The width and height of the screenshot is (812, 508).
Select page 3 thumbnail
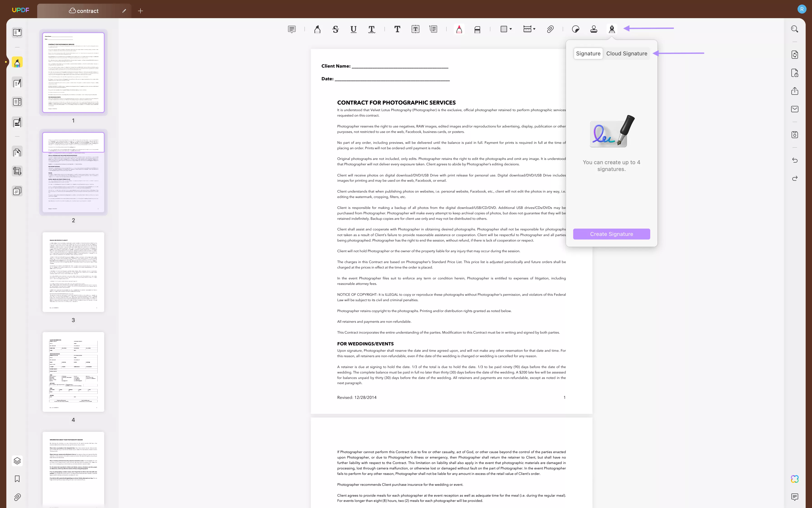73,272
